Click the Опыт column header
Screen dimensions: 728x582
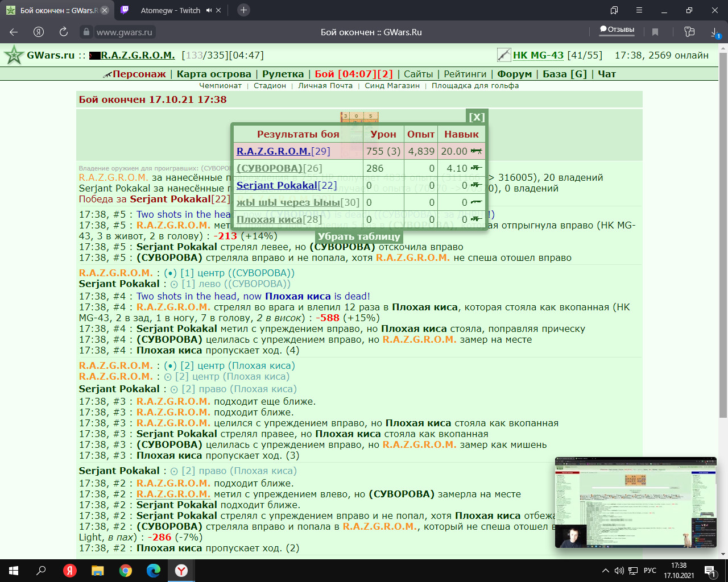click(421, 134)
